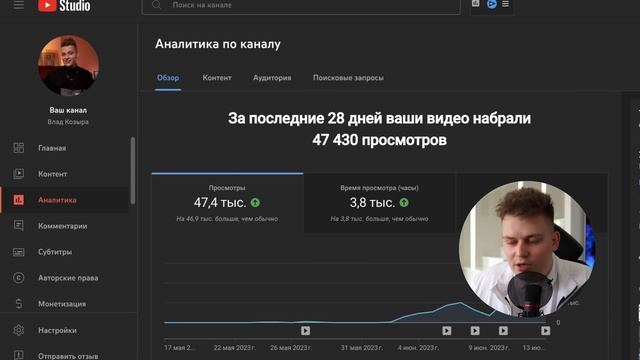Click the Влад Козыра channel name
640x360 pixels.
(68, 122)
